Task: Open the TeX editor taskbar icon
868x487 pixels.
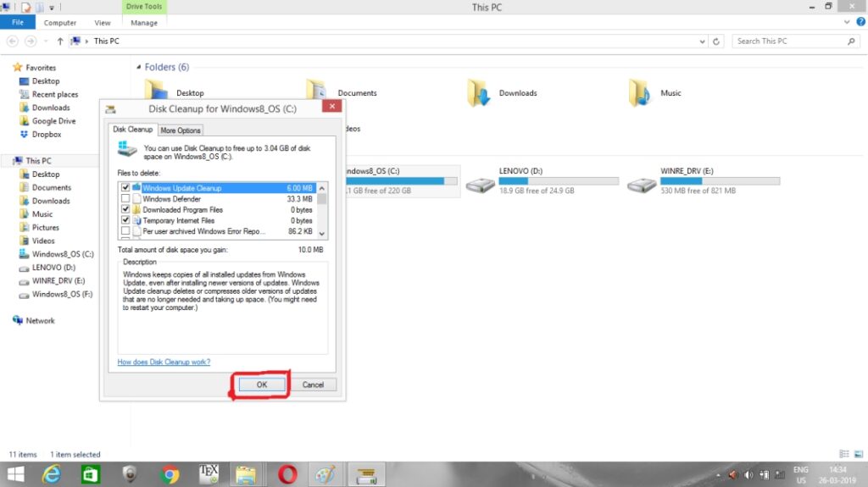Action: (209, 474)
